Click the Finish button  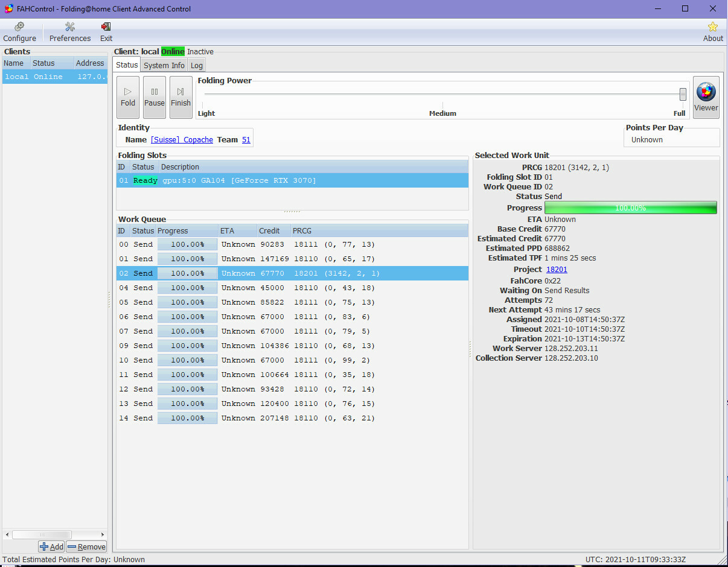pos(180,97)
